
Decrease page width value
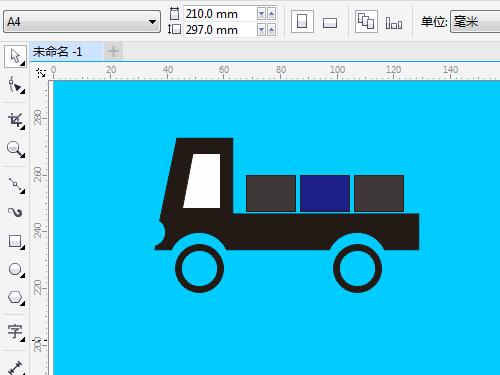coord(262,14)
